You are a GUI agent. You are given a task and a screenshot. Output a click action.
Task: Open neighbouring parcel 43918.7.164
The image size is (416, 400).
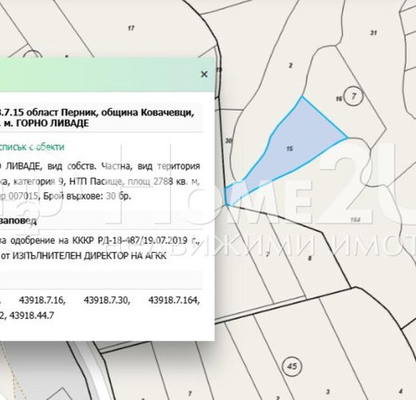pos(174,300)
